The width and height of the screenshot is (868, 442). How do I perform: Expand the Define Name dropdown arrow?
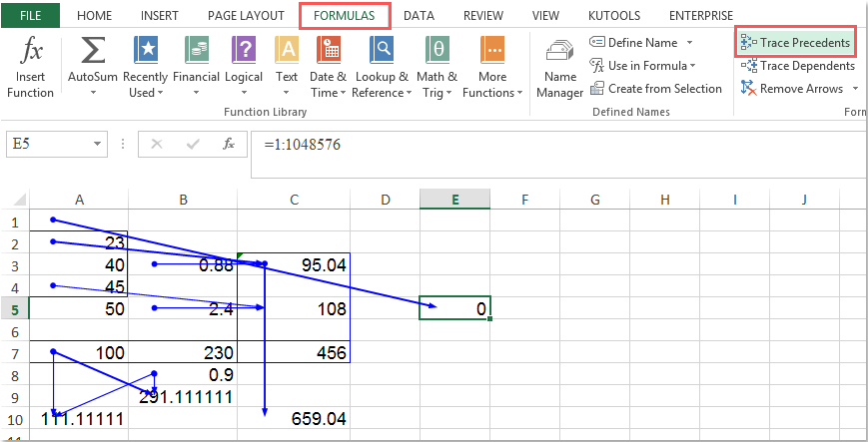689,43
